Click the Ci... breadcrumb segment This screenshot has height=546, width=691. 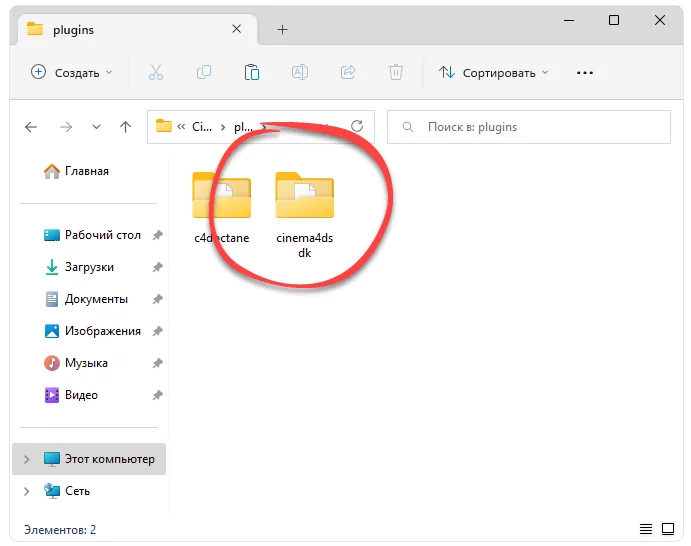pos(202,127)
